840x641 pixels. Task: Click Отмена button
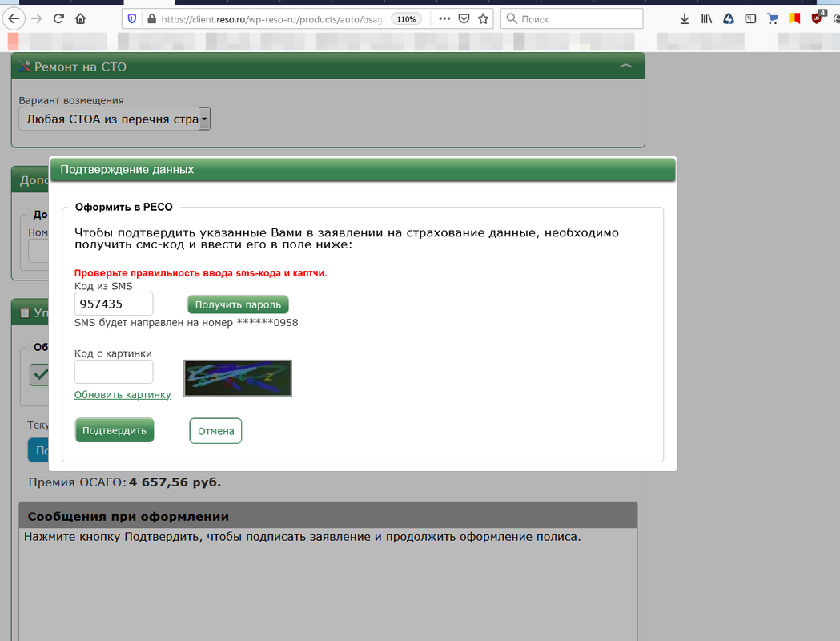click(216, 431)
